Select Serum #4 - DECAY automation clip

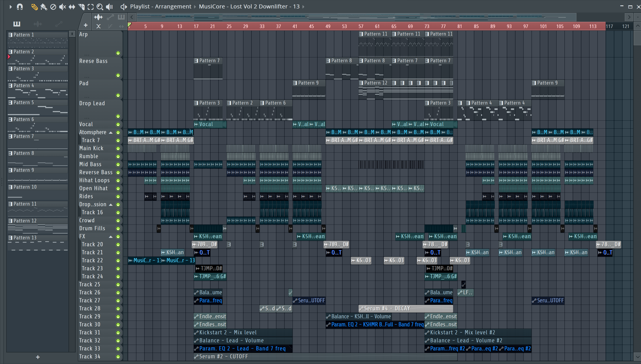point(406,309)
